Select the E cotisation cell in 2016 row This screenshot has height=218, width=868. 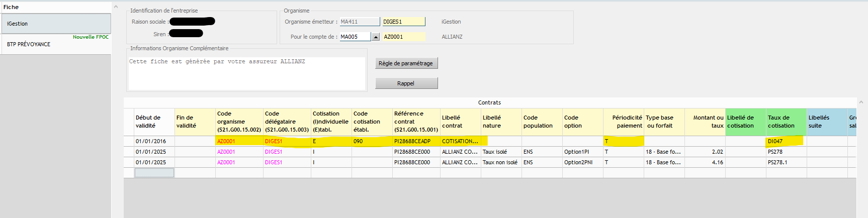click(331, 141)
